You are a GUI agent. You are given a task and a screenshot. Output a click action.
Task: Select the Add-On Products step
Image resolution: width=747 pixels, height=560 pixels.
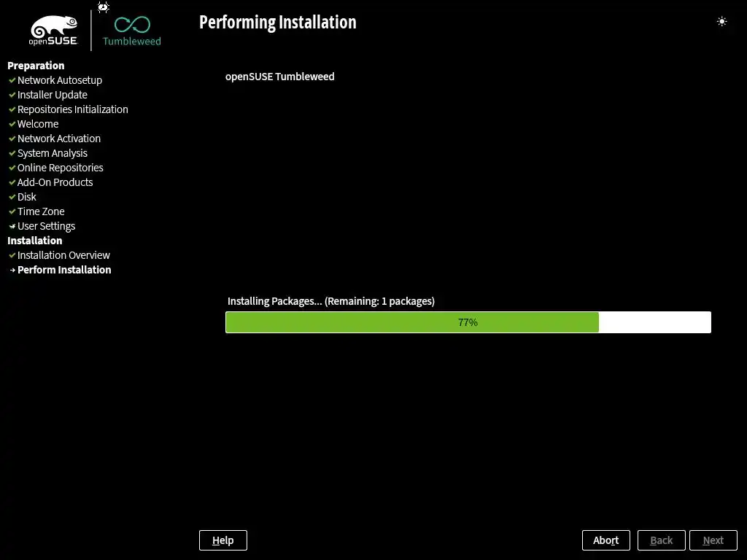55,182
